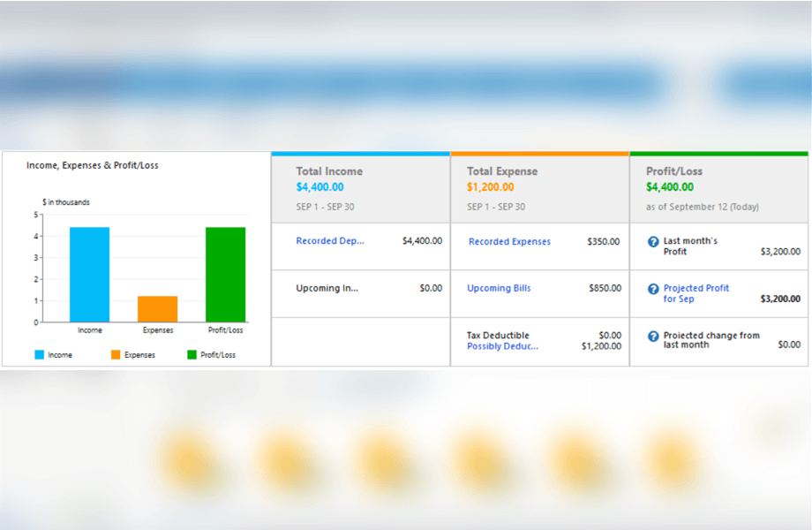
Task: Select the orange Expenses bar in chart
Action: (157, 308)
